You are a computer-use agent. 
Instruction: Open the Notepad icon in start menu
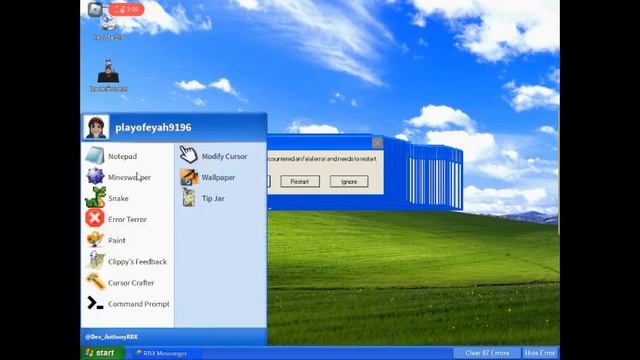pos(95,156)
